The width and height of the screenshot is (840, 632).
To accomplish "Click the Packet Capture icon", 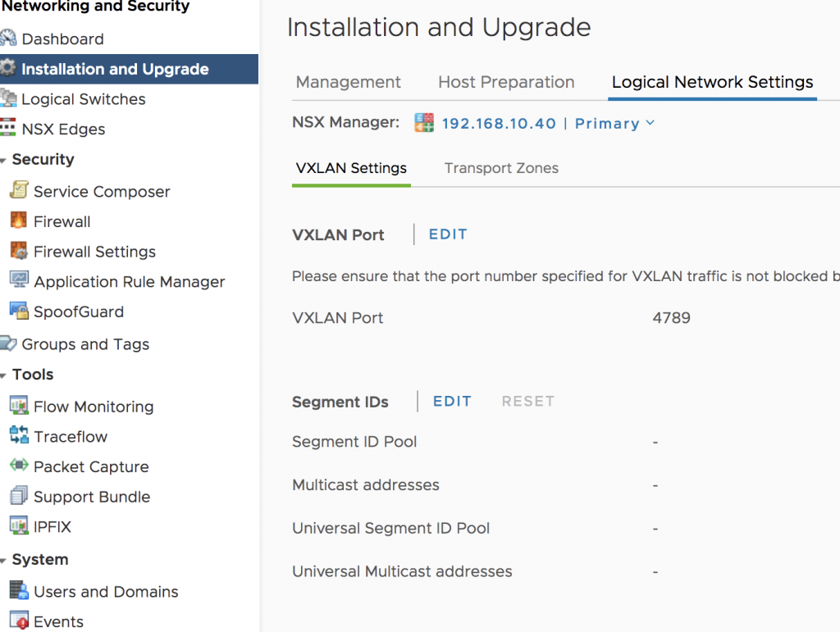I will (x=19, y=465).
